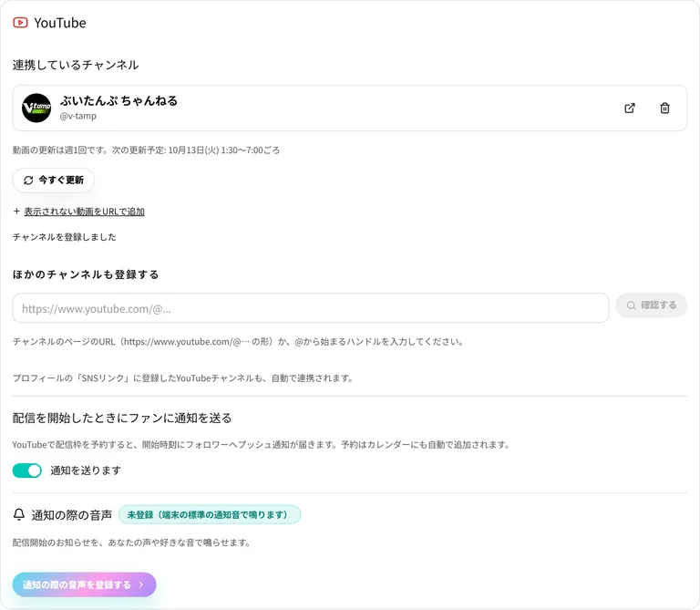Click the 配信を開始したときにファンに通知を送る heading

coord(122,418)
